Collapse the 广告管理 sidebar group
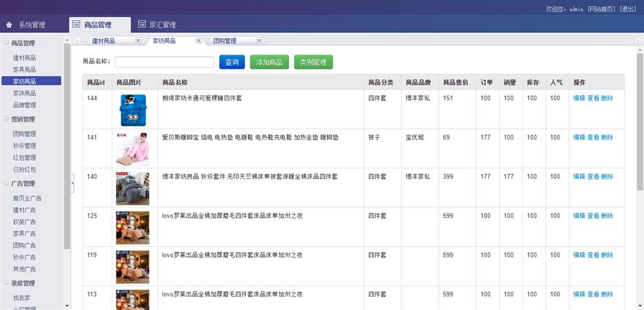The height and width of the screenshot is (310, 644). pos(6,183)
